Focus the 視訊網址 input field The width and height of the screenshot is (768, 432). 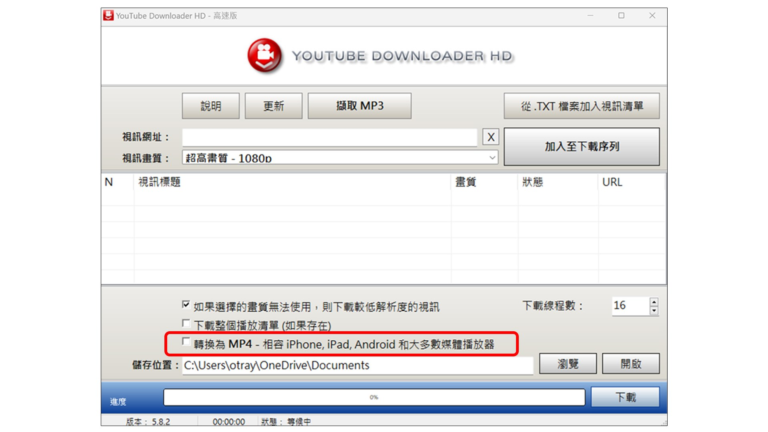(x=330, y=137)
